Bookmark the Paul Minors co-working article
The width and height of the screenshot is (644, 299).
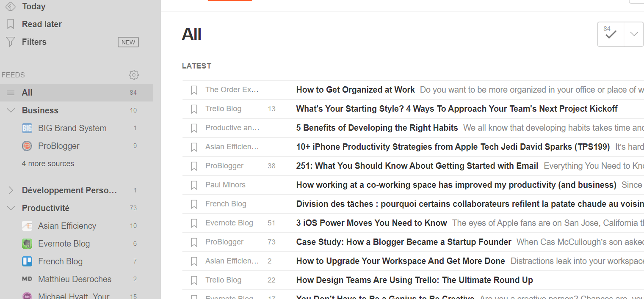pyautogui.click(x=194, y=185)
